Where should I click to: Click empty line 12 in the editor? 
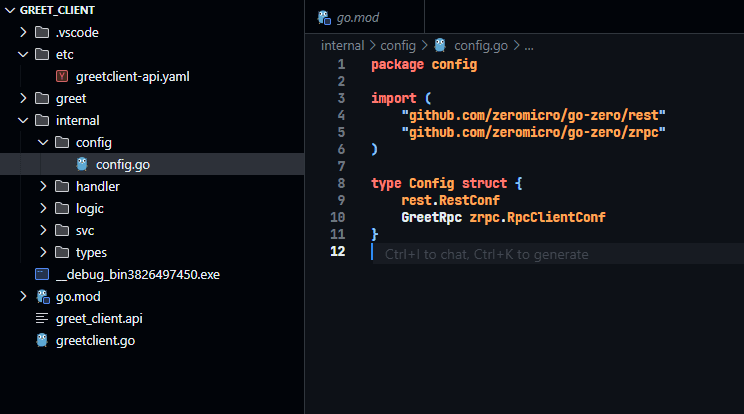click(550, 254)
